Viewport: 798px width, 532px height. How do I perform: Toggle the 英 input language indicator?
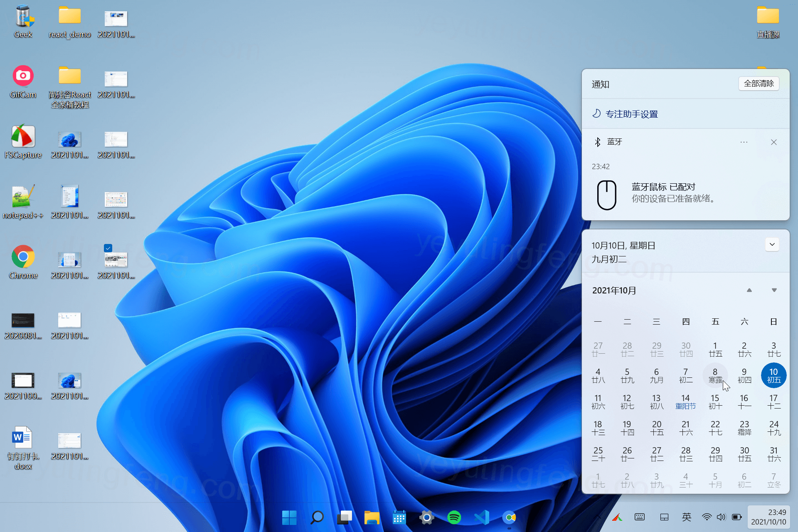pos(687,517)
